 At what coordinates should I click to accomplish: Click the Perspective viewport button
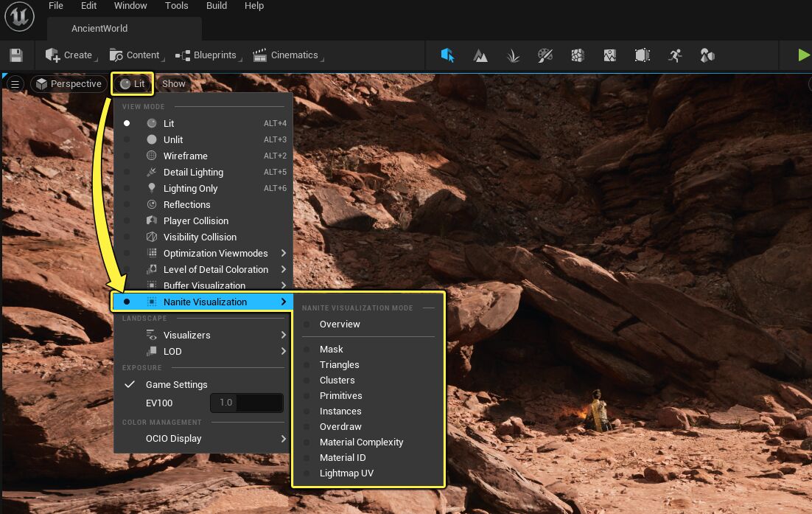[69, 84]
